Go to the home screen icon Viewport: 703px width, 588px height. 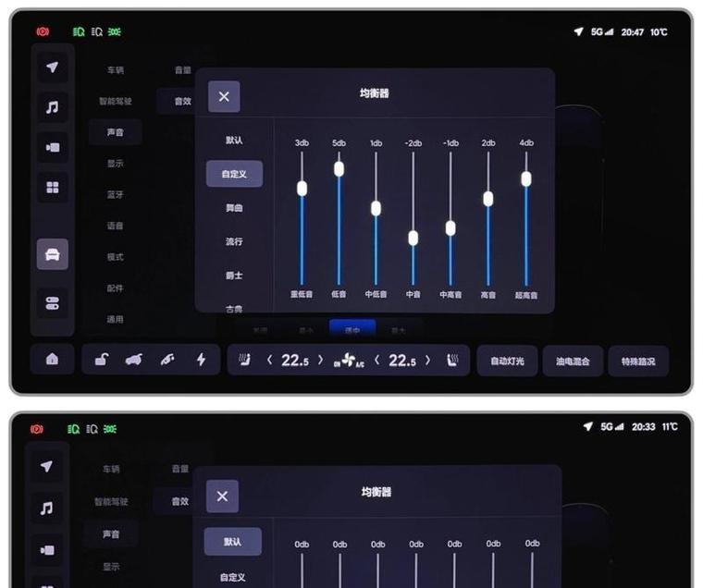(x=52, y=359)
